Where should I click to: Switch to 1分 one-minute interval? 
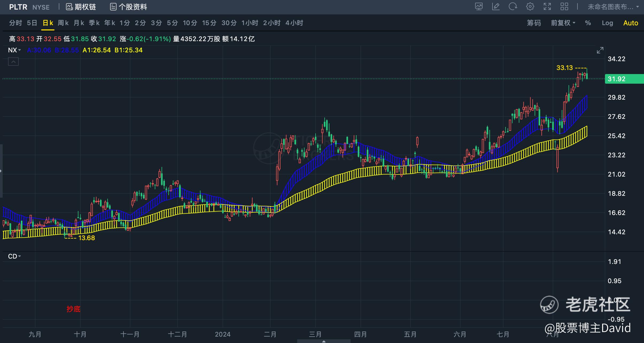coord(125,23)
